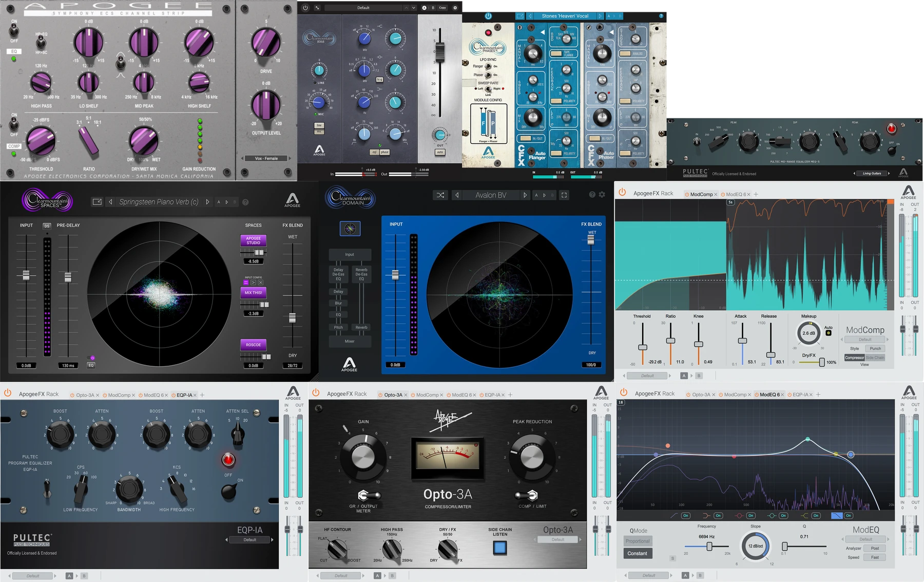Screen dimensions: 924x582
Task: Select the low-shelf band icon in ModEQ
Action: (x=706, y=515)
